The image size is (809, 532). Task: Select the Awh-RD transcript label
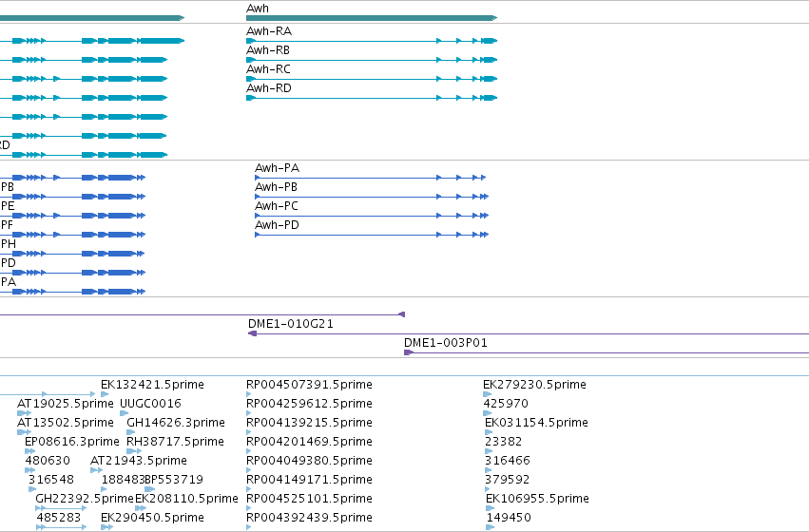pos(269,88)
